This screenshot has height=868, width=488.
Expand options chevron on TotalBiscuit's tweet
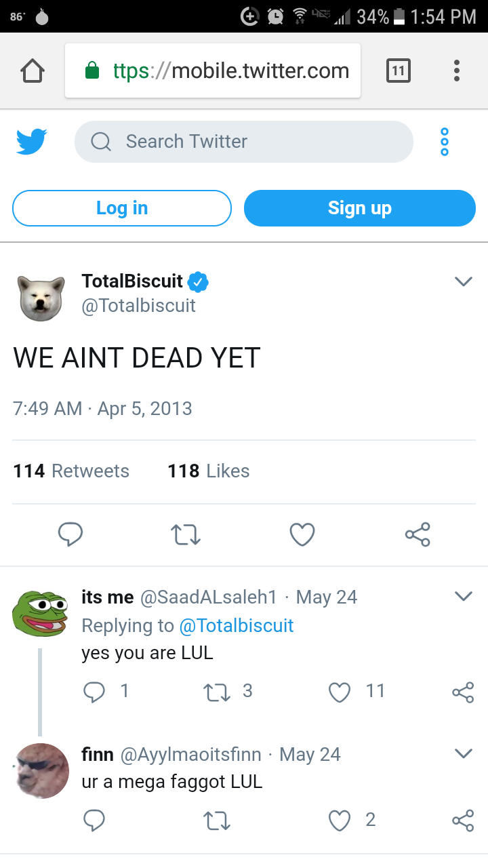[463, 281]
